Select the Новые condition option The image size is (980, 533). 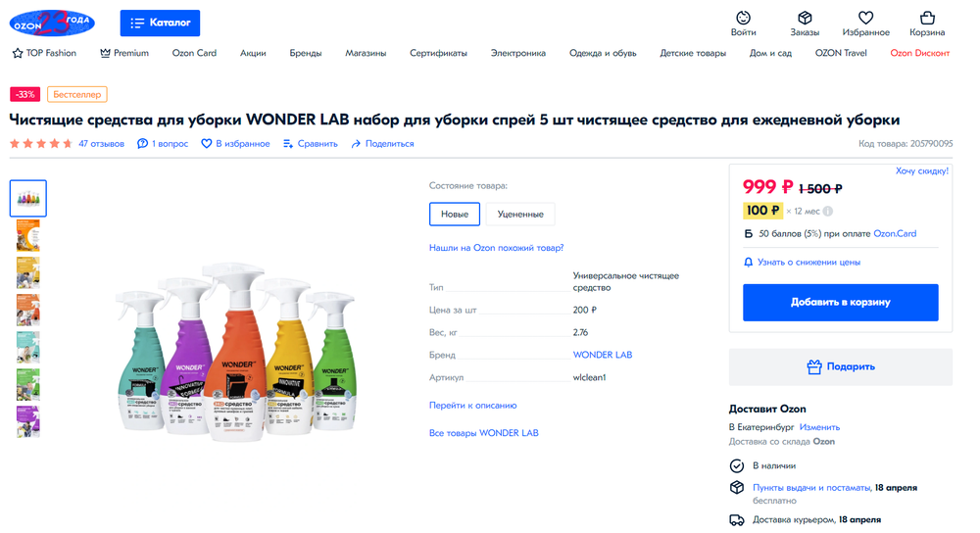pos(455,214)
